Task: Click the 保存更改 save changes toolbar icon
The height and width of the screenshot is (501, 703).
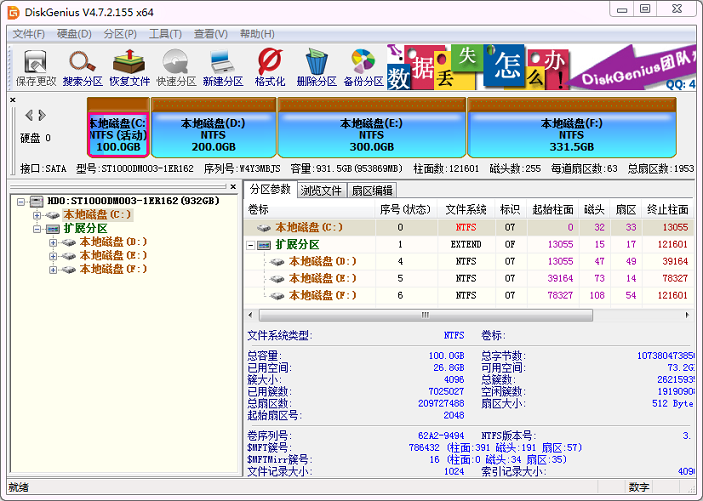Action: tap(36, 67)
